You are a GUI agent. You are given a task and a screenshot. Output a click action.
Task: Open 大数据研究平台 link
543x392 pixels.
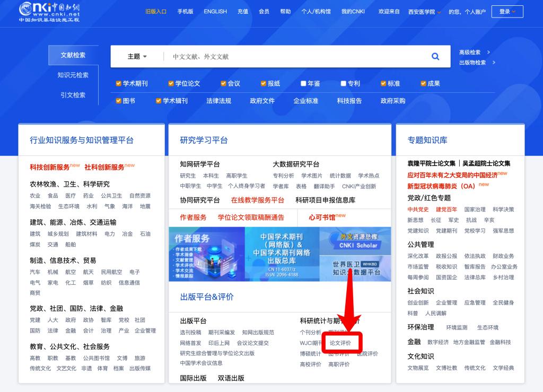point(296,164)
